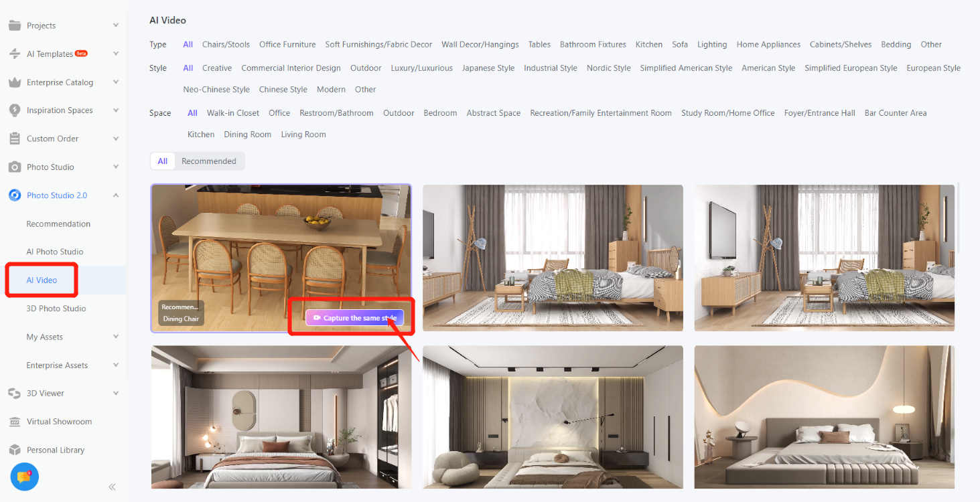980x502 pixels.
Task: Click the Projects folder icon
Action: pos(15,25)
